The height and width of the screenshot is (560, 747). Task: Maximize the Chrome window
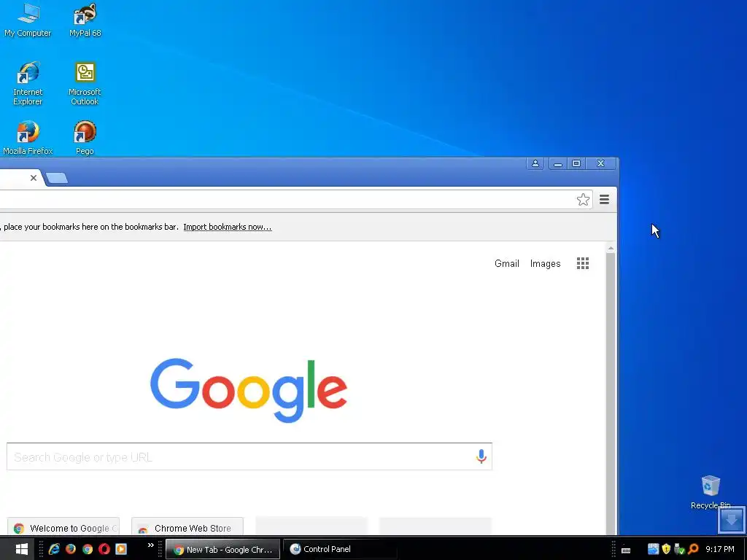pos(576,164)
